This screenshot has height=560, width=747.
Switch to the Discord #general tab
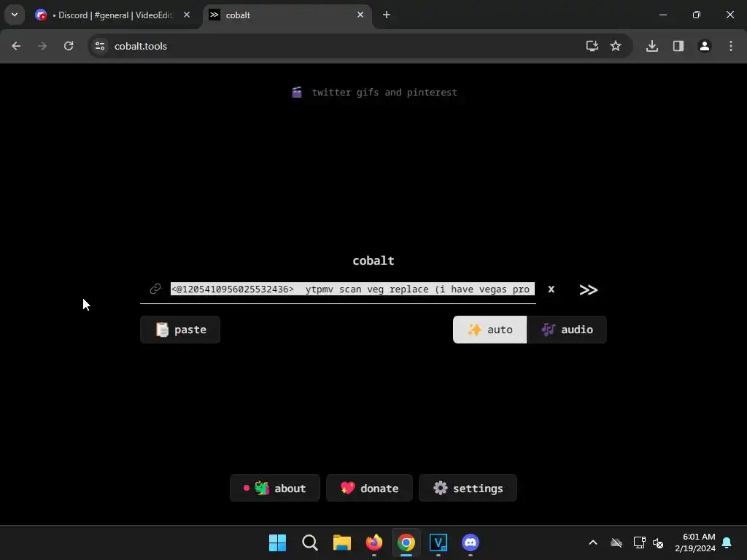click(112, 15)
